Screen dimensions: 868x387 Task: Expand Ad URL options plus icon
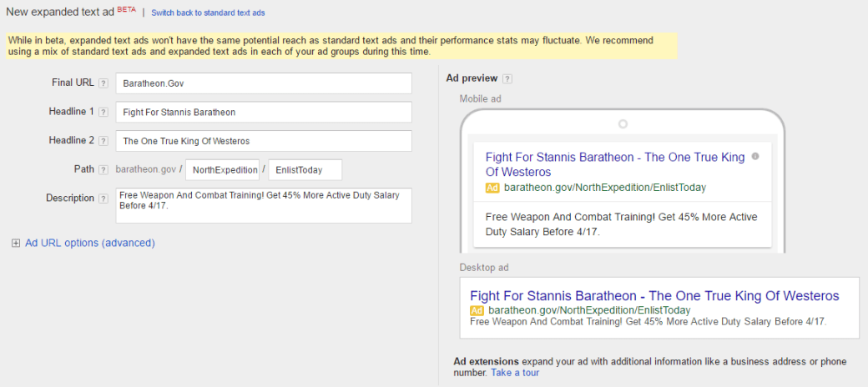(x=16, y=243)
